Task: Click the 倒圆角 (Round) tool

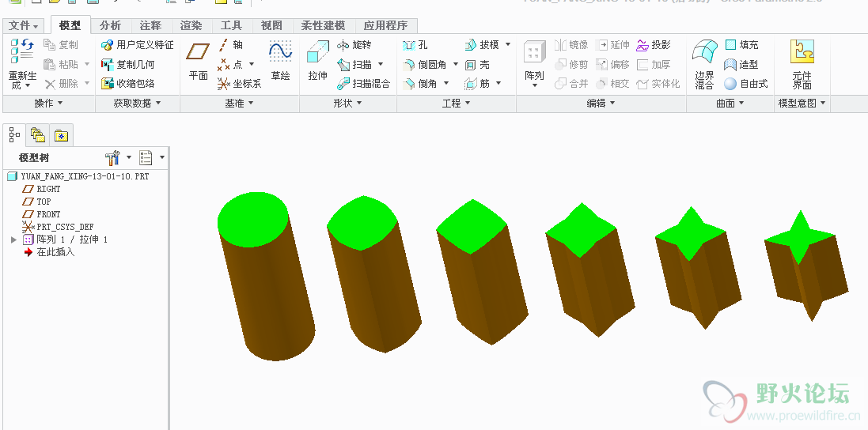Action: click(x=425, y=64)
